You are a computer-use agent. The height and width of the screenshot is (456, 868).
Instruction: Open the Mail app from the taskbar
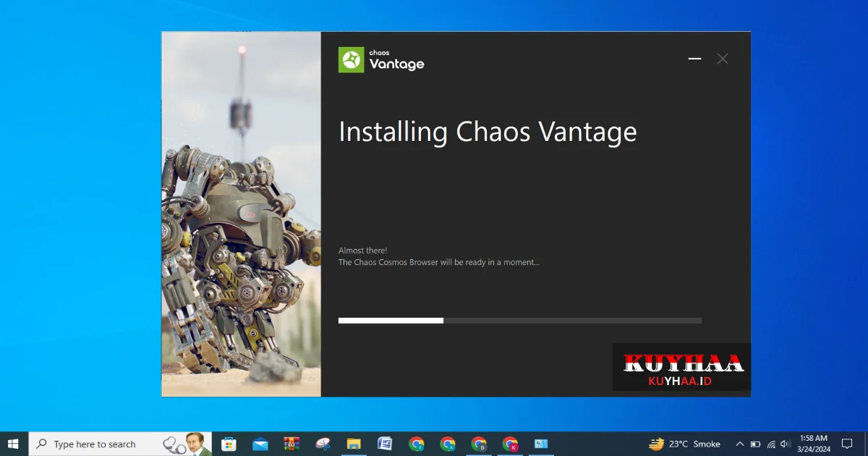click(260, 444)
